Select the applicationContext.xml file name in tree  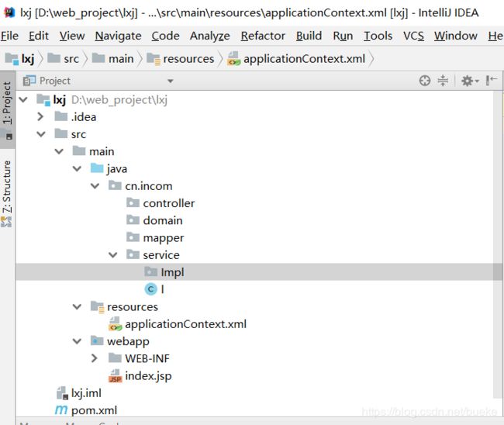[x=186, y=323]
